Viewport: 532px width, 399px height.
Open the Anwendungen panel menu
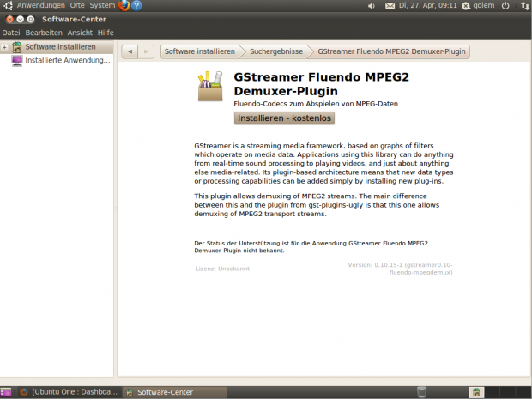40,5
